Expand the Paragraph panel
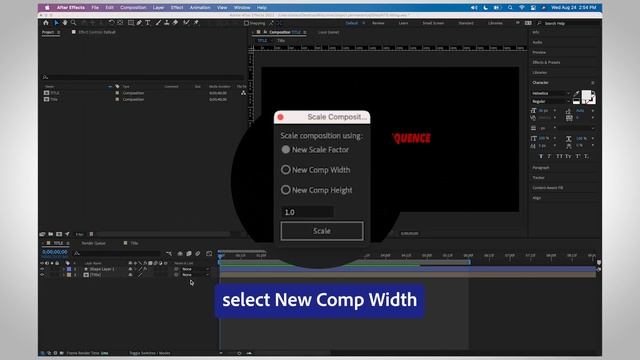The height and width of the screenshot is (360, 640). (541, 168)
